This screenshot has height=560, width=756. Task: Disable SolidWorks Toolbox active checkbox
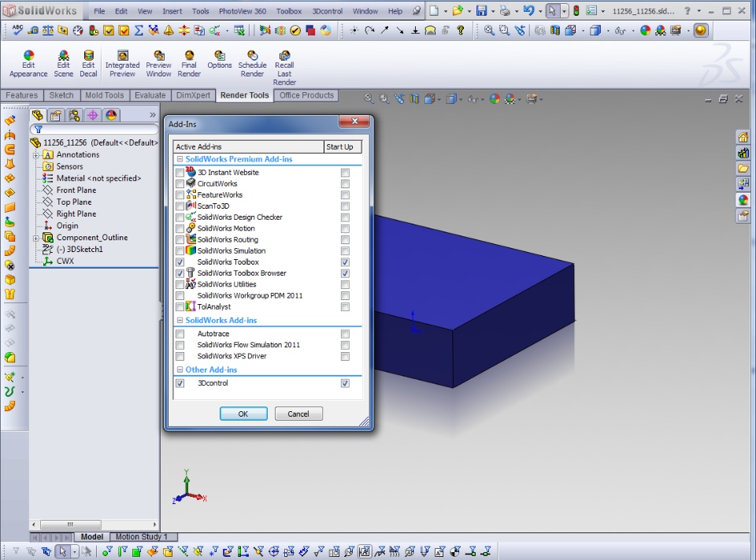click(x=180, y=262)
